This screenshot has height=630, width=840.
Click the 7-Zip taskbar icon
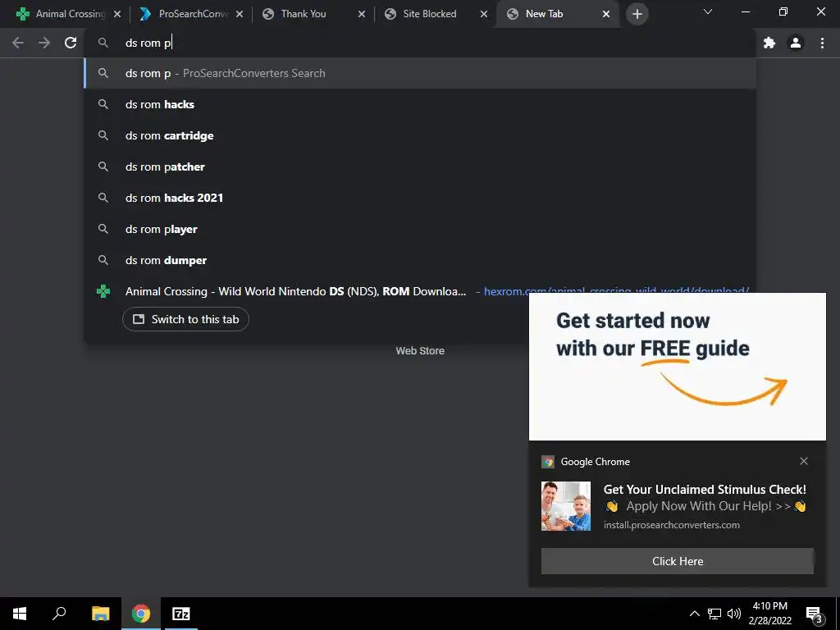tap(180, 614)
